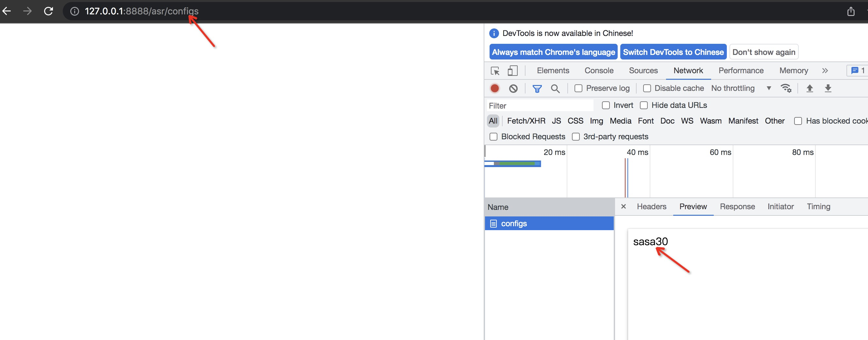Open the Elements tab
Screen dimensions: 868x340
coord(553,71)
